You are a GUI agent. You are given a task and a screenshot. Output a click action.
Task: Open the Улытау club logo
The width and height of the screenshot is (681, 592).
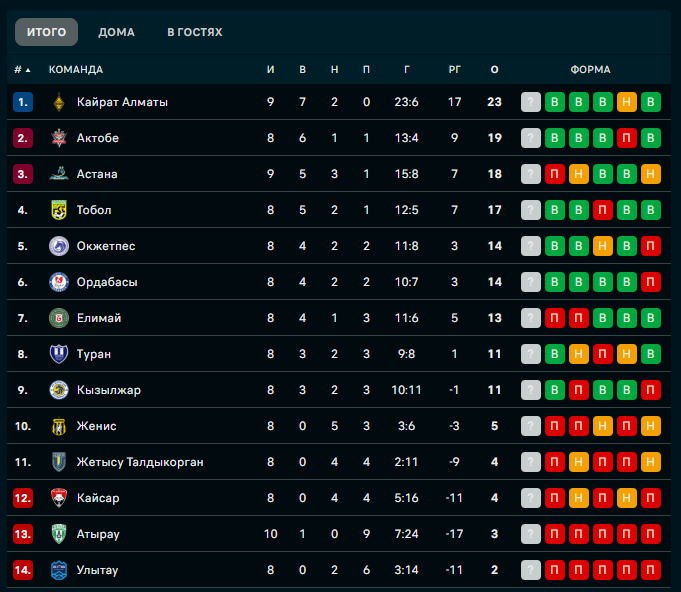coord(59,570)
